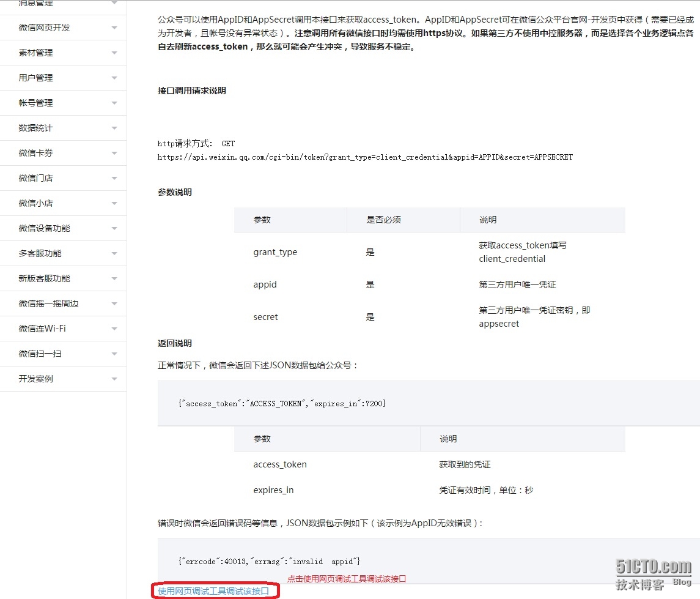This screenshot has height=599, width=700.
Task: Expand arrow beside 新版客服功能
Action: click(x=114, y=278)
